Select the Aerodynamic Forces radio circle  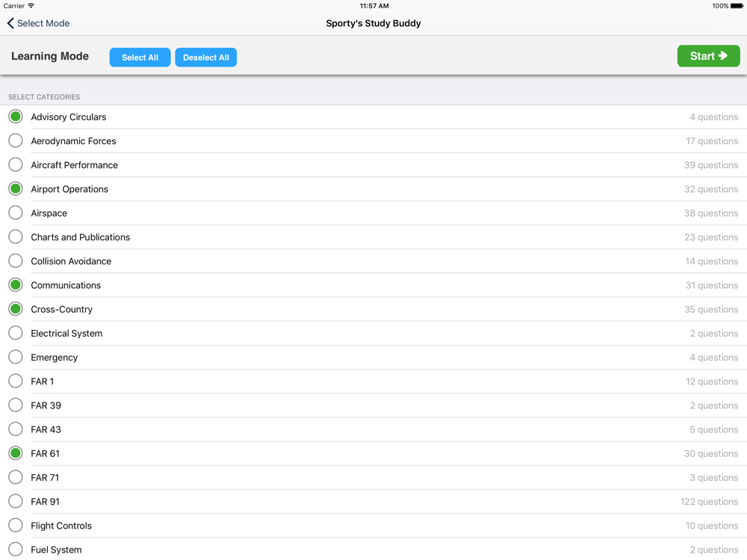pos(16,140)
